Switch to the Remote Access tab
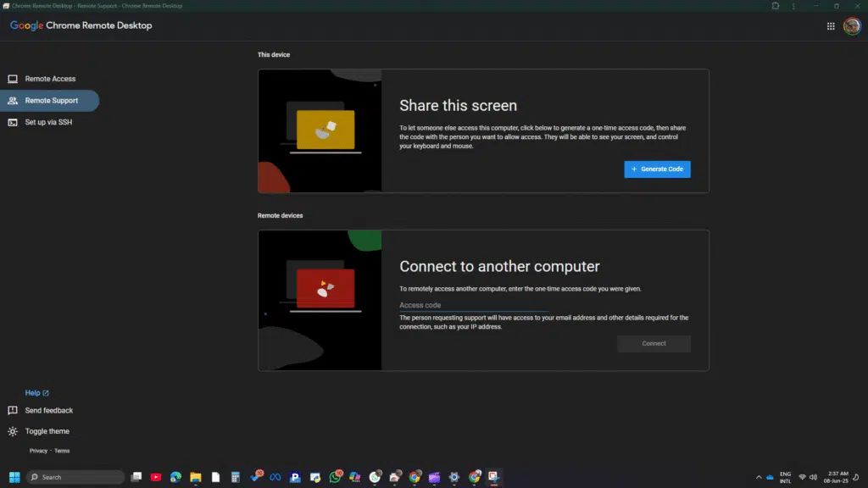Screen dimensions: 868x488 (x=50, y=79)
